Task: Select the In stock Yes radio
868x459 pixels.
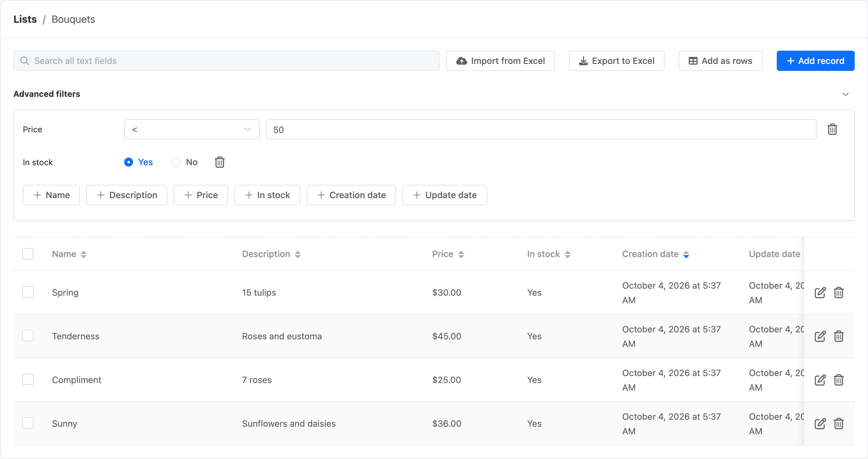Action: pos(128,162)
